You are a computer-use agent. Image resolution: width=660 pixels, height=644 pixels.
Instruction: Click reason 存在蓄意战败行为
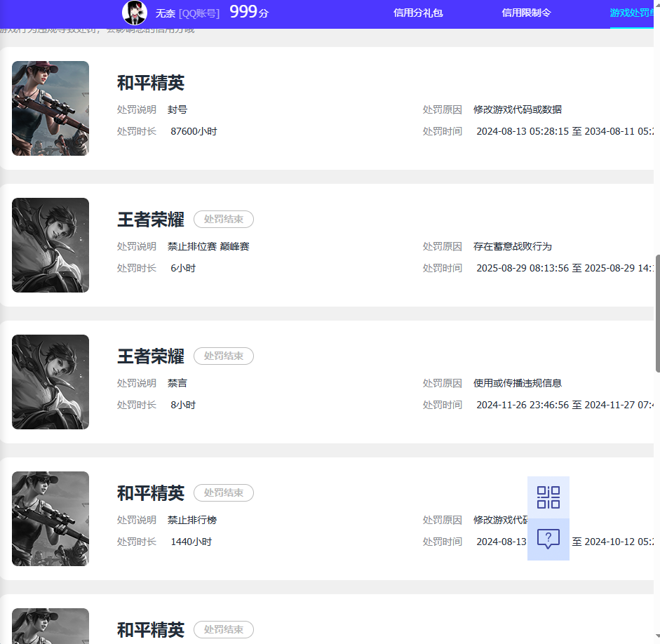tap(512, 246)
